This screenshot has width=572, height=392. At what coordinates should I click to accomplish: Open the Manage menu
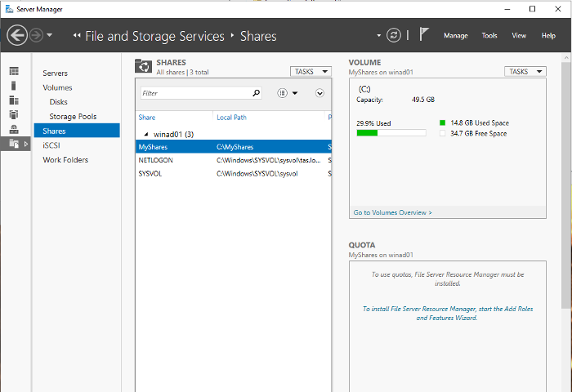(x=455, y=36)
